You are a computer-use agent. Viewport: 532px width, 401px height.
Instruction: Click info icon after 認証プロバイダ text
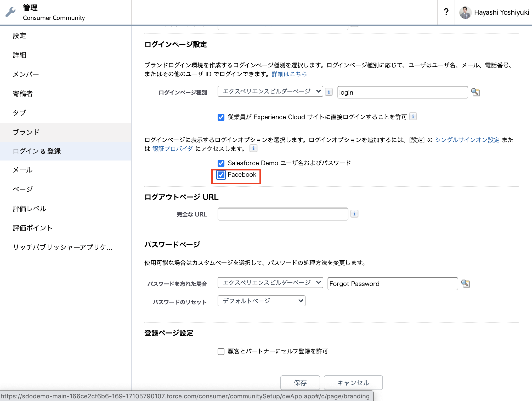click(x=253, y=148)
